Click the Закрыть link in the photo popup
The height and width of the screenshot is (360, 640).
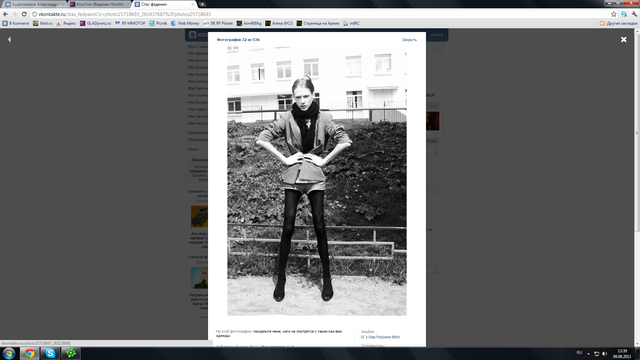point(409,40)
